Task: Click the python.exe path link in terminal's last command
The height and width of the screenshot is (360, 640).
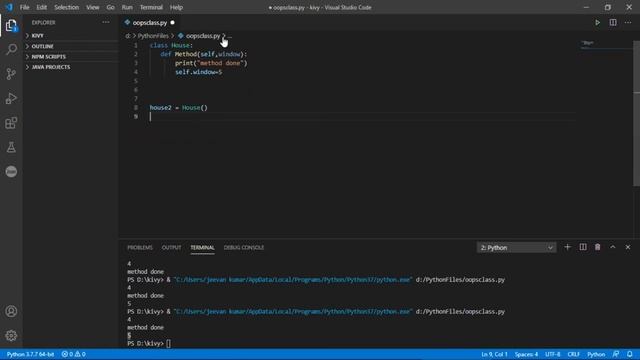Action: (x=293, y=311)
